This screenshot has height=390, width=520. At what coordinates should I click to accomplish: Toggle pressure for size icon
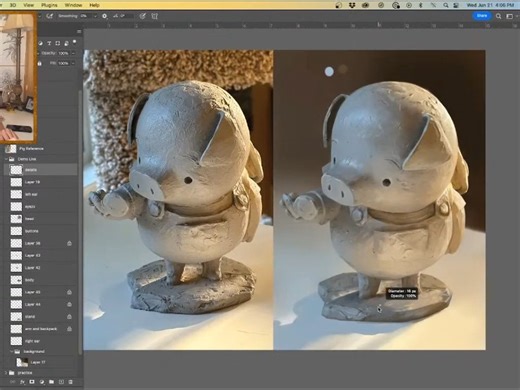[x=143, y=16]
